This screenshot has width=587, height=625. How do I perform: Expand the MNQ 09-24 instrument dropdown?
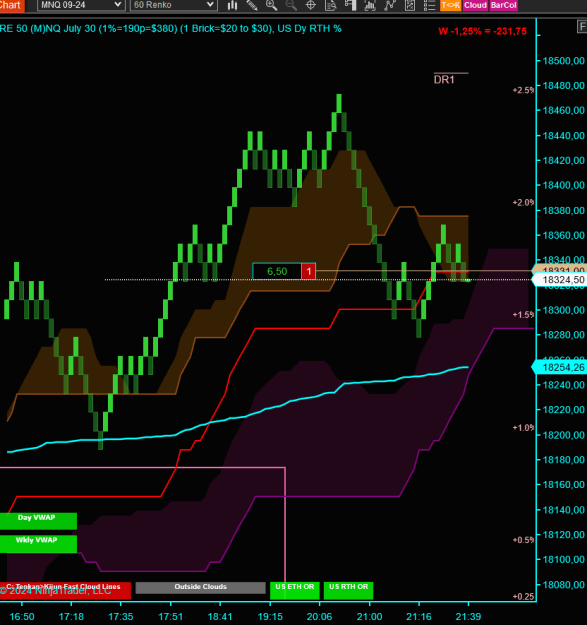tap(81, 5)
